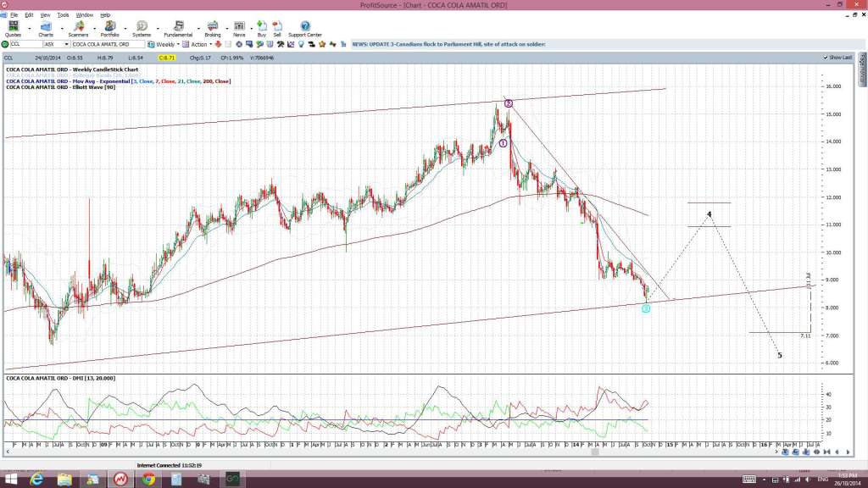Screen dimensions: 868x488
Task: Click the blue gear icon in chart toolbar
Action: [x=239, y=44]
